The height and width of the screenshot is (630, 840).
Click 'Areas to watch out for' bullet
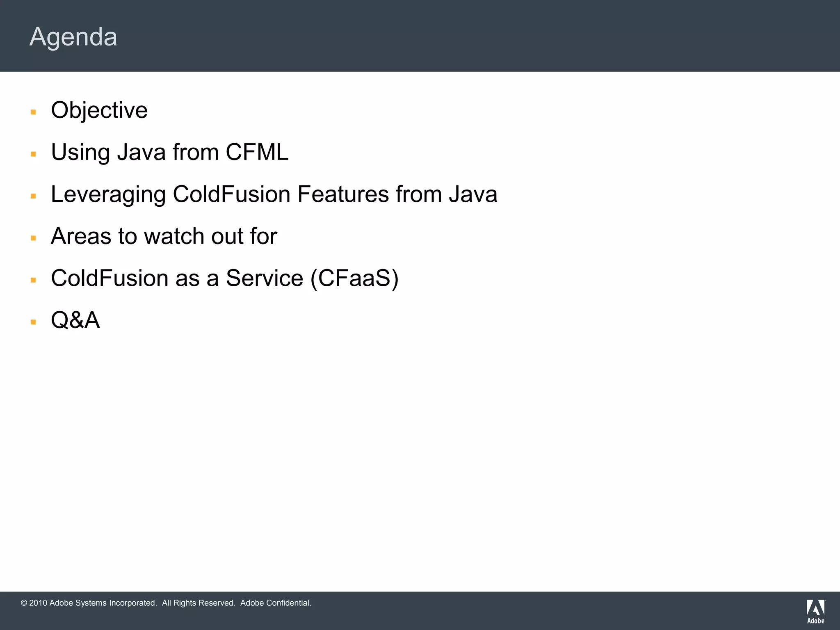tap(164, 236)
